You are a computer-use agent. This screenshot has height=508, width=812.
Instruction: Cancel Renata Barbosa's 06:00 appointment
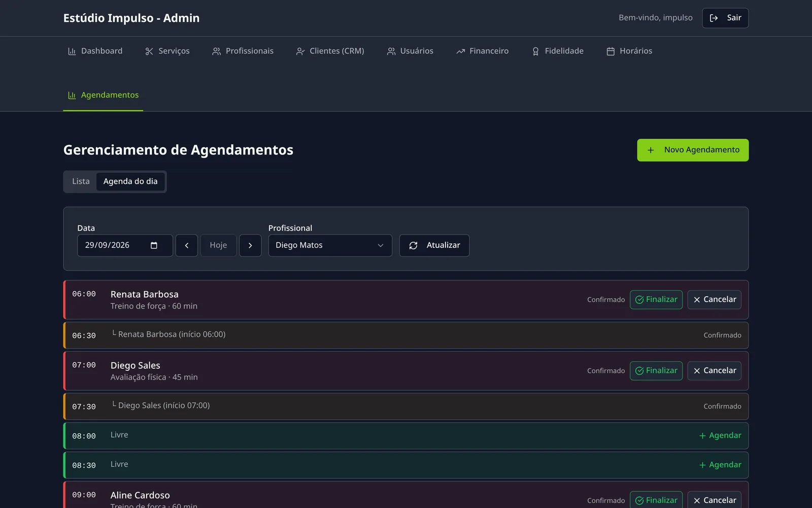714,300
